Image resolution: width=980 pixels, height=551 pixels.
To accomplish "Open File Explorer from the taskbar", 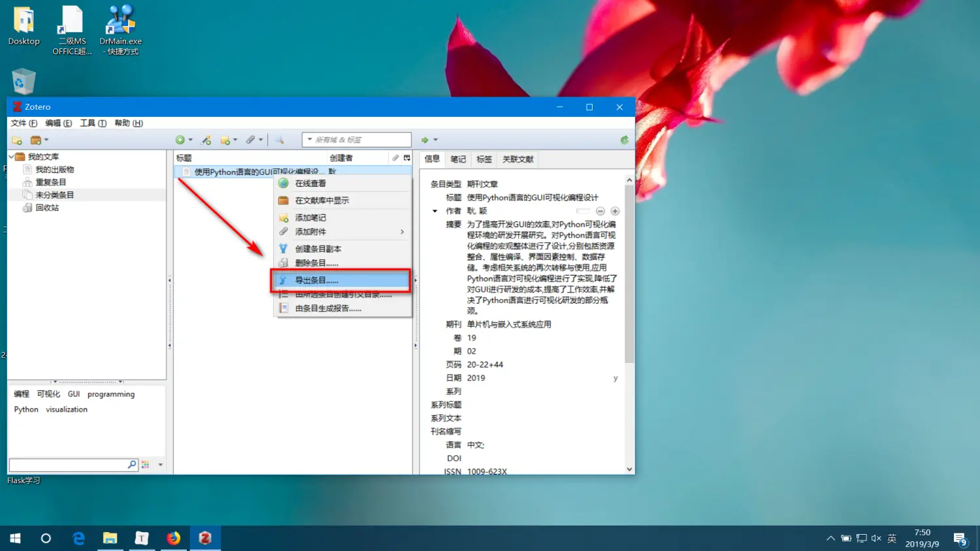I will (110, 538).
